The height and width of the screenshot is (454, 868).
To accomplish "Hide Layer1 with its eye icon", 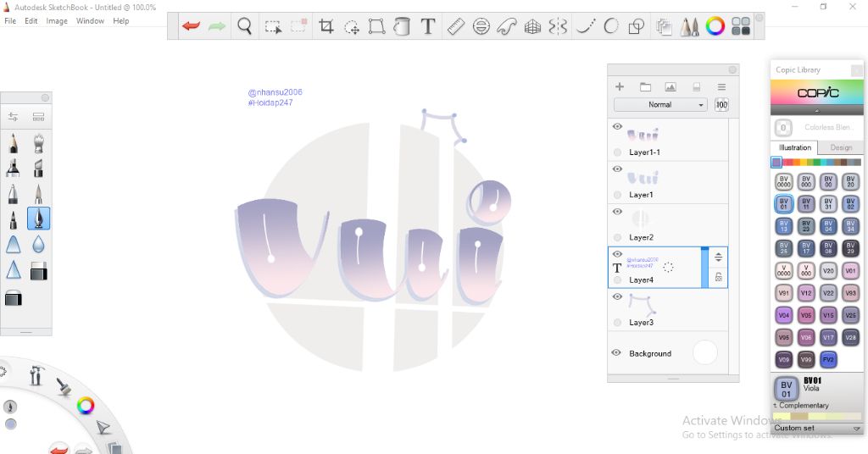I will click(617, 169).
